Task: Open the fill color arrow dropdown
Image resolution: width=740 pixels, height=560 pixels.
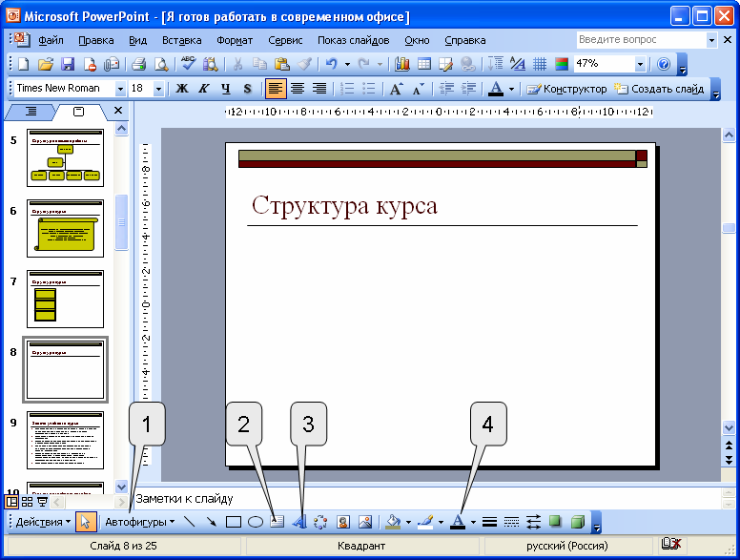Action: [x=408, y=522]
